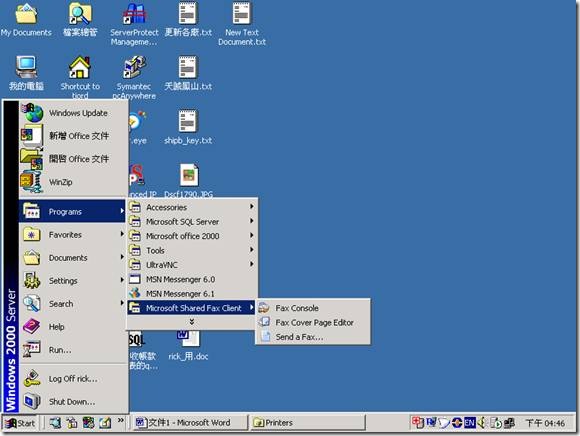Click the speaker volume tray icon
Image resolution: width=580 pixels, height=436 pixels.
pyautogui.click(x=481, y=422)
